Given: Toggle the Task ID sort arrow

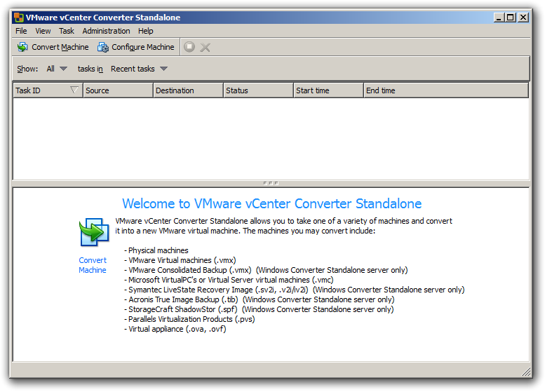Looking at the screenshot, I should point(74,90).
